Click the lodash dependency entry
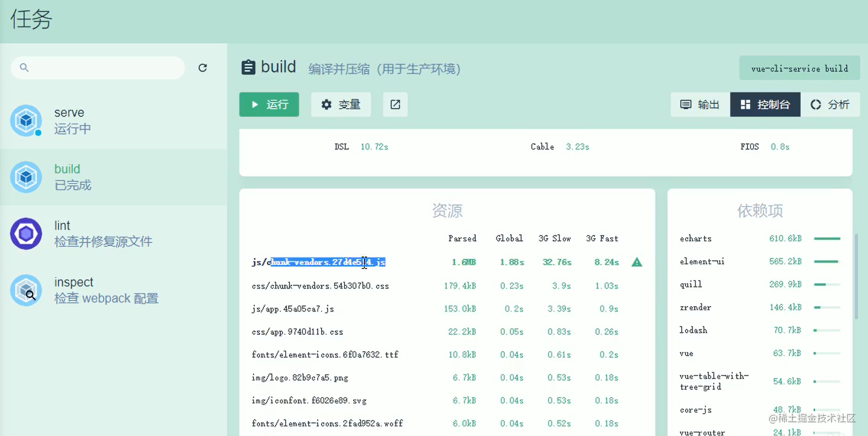The width and height of the screenshot is (868, 436). click(759, 330)
